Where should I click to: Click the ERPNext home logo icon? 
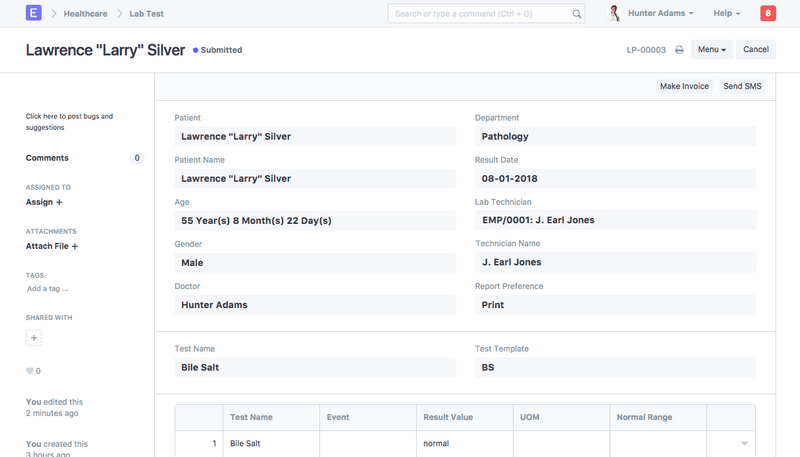35,14
